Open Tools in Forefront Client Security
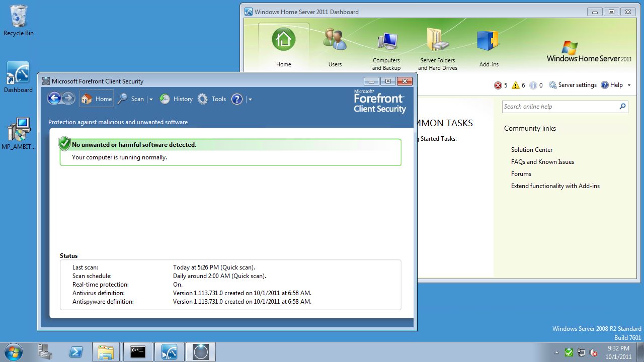This screenshot has height=362, width=644. pos(212,99)
